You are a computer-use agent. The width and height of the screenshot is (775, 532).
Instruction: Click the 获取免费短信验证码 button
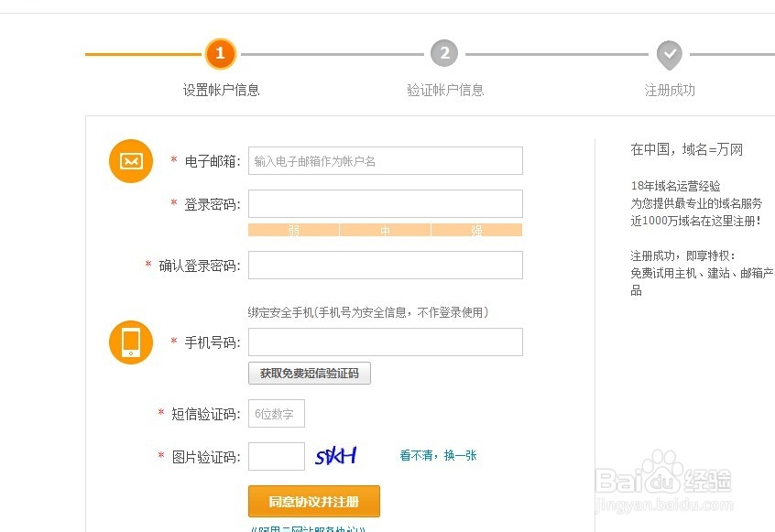click(x=309, y=373)
